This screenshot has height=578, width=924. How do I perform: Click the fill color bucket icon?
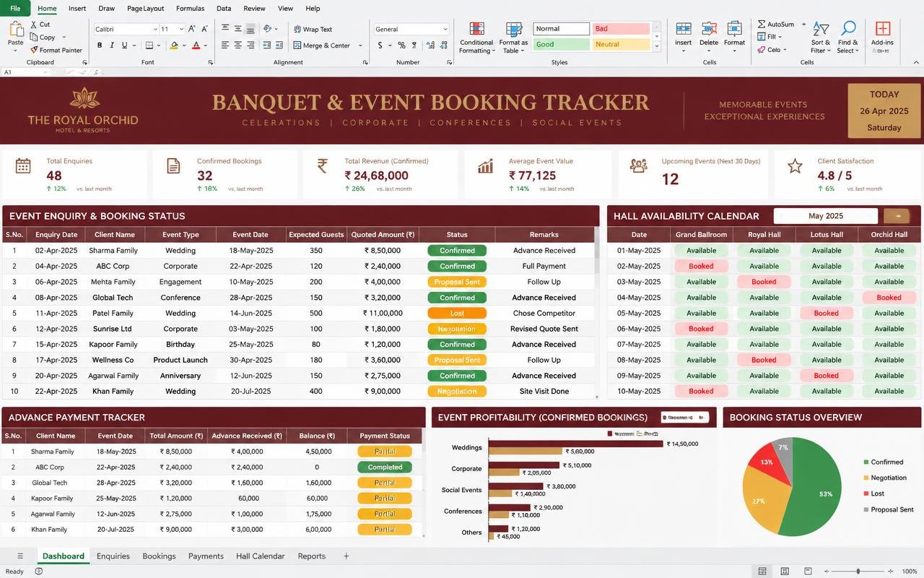pos(174,46)
